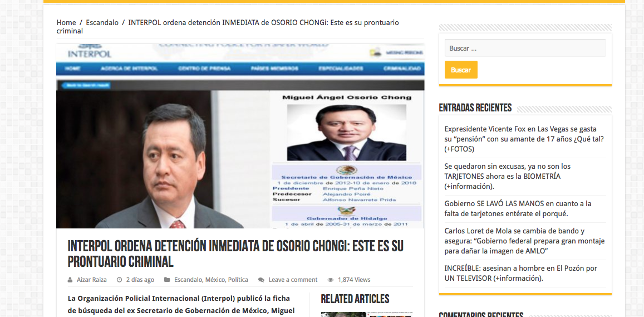Screen dimensions: 644x317
Task: Click the breadcrumb article title text
Action: coord(228,27)
